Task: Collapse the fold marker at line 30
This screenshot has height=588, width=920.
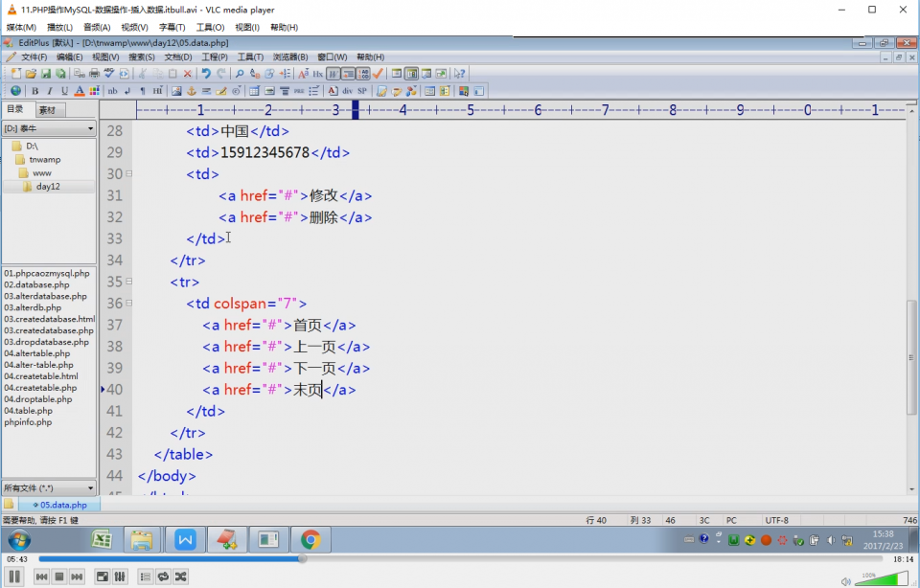Action: click(x=128, y=174)
